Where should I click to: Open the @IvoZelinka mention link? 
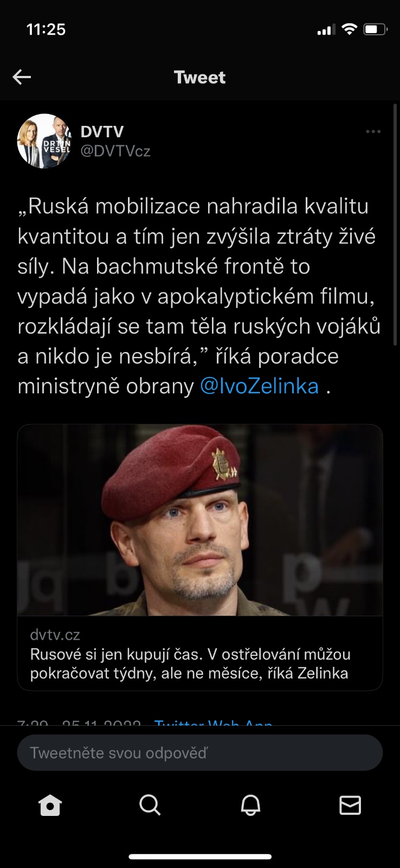pyautogui.click(x=259, y=386)
